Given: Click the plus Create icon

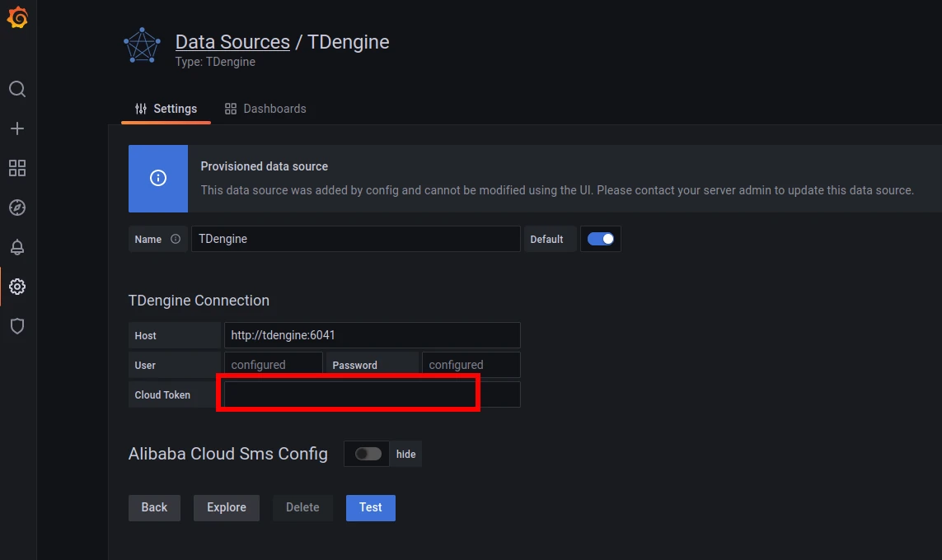Looking at the screenshot, I should [x=17, y=128].
